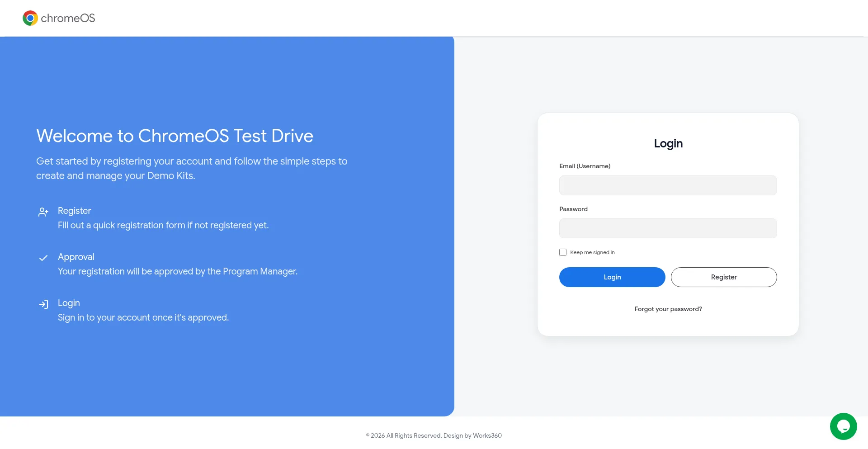This screenshot has width=868, height=449.
Task: Select the Register step title
Action: click(74, 211)
